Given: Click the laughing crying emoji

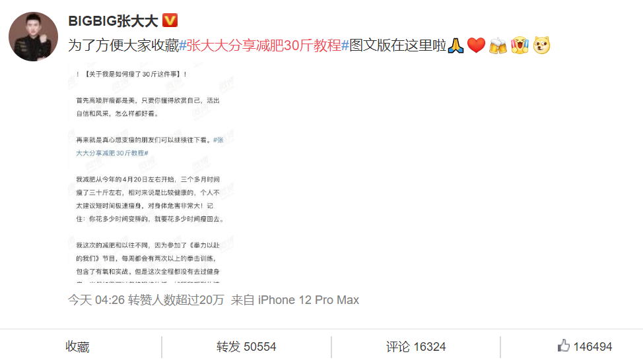Looking at the screenshot, I should [x=520, y=45].
